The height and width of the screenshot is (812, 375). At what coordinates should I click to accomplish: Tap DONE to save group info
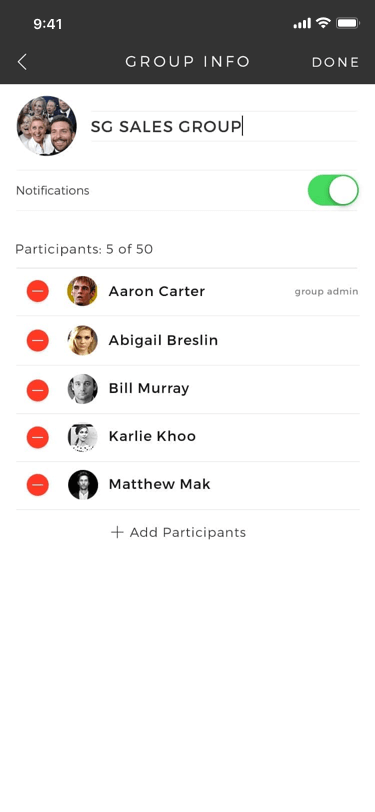tap(336, 62)
